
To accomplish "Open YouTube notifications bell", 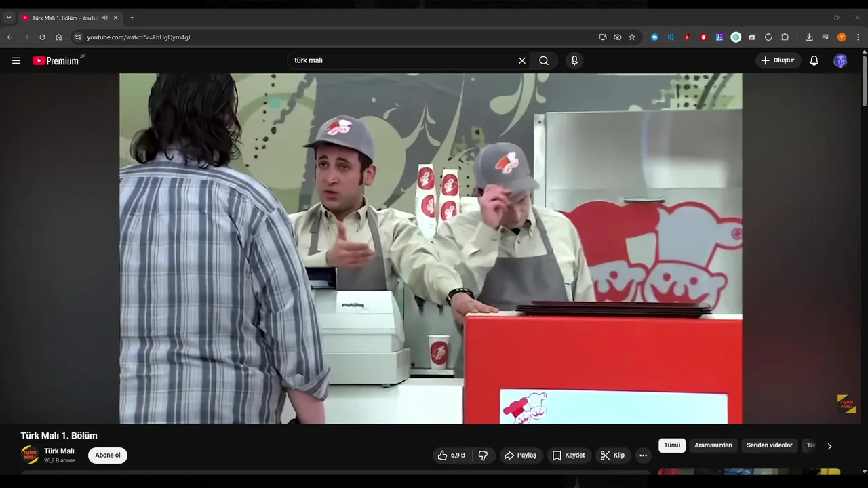I will [814, 60].
